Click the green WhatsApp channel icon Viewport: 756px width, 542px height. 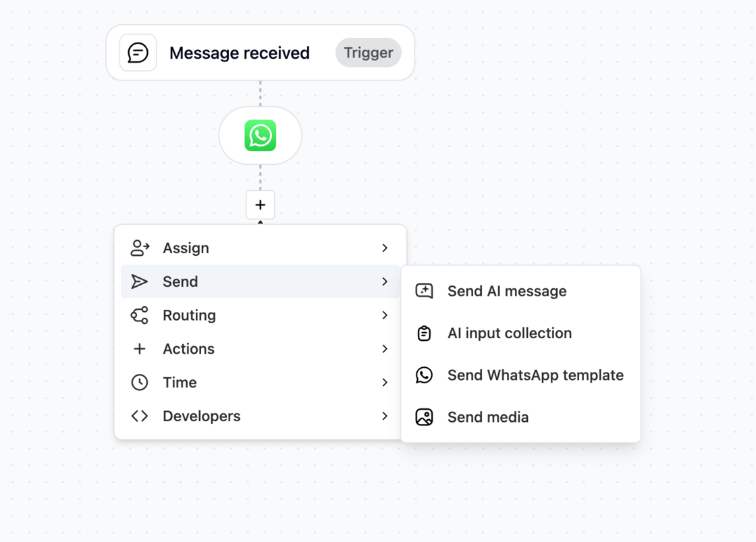(261, 136)
